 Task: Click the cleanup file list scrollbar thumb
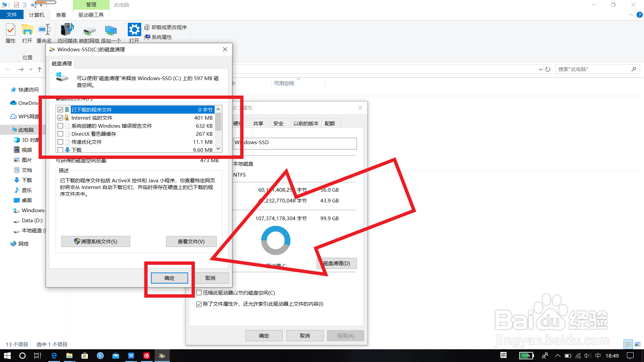[x=218, y=122]
